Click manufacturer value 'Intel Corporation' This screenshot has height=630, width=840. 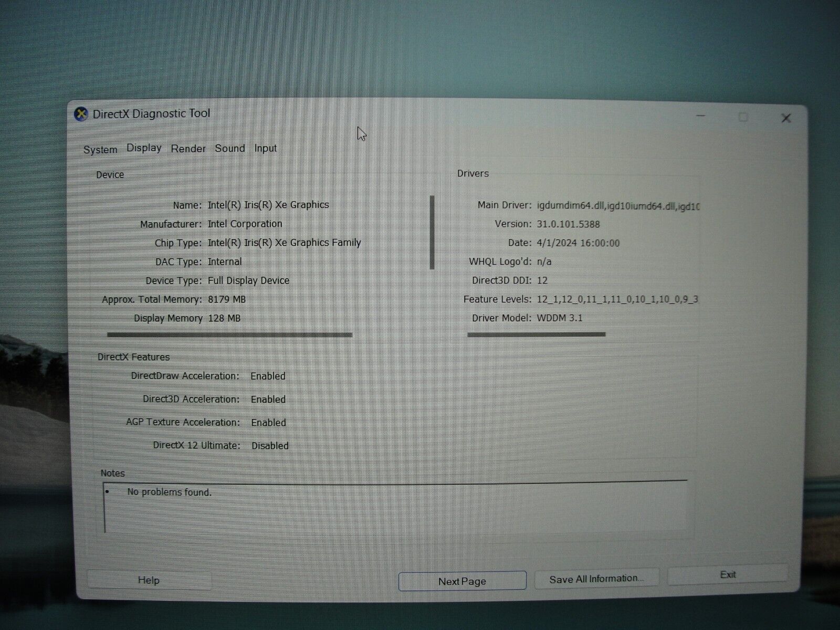[x=245, y=224]
